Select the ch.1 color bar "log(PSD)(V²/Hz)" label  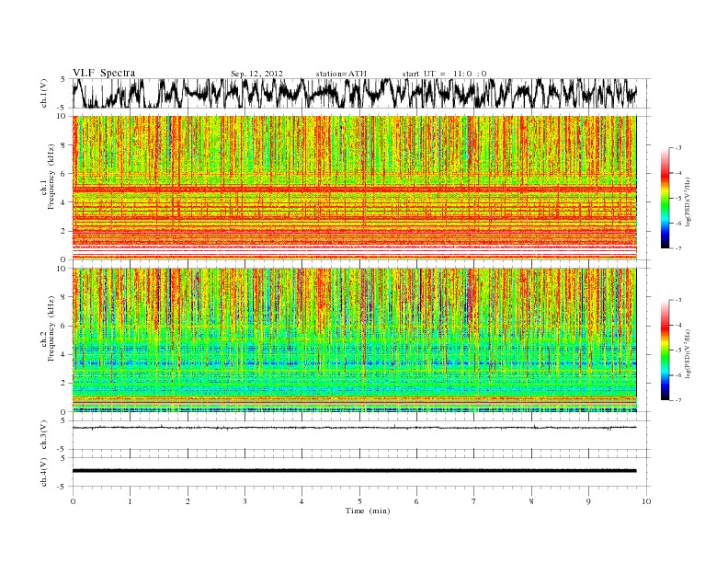tap(688, 201)
